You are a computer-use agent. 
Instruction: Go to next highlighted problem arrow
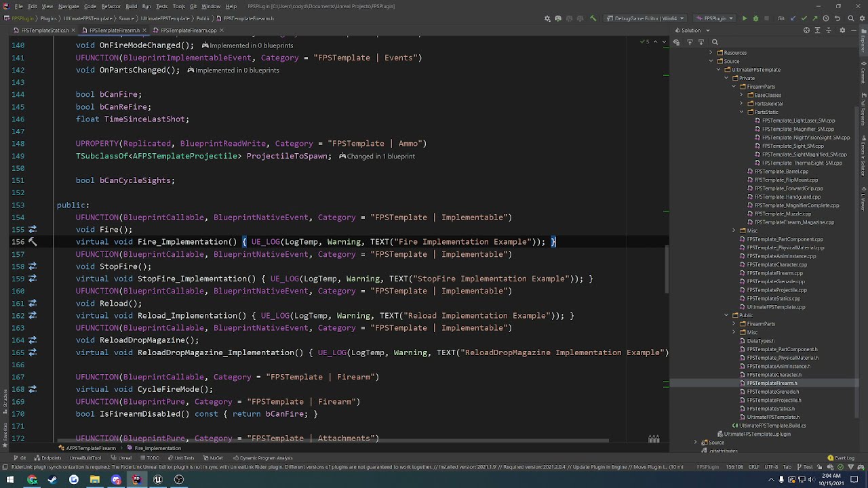click(x=664, y=42)
